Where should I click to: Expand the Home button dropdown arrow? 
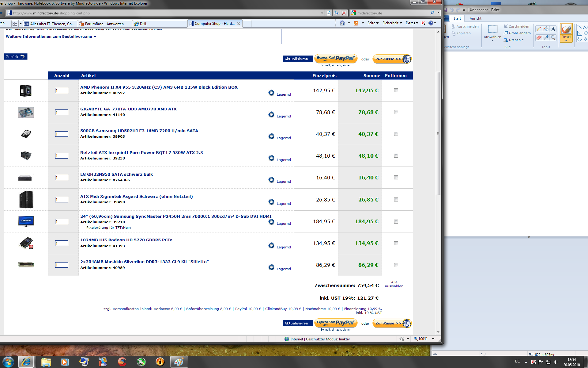pos(349,23)
